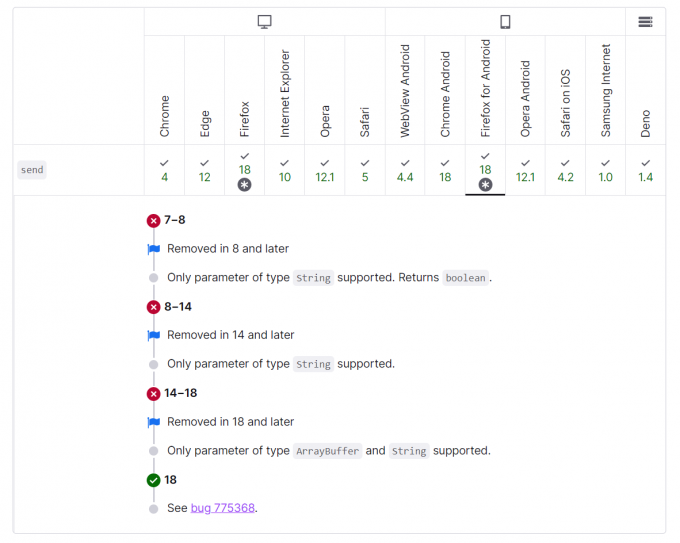This screenshot has height=543, width=680.
Task: Select the Samsung Internet column header
Action: (x=605, y=90)
